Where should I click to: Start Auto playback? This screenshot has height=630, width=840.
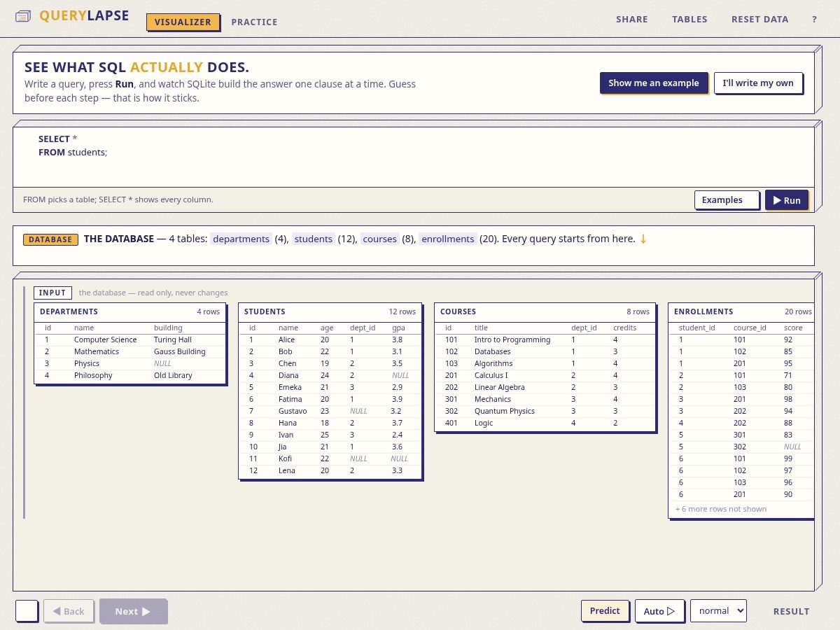point(659,611)
